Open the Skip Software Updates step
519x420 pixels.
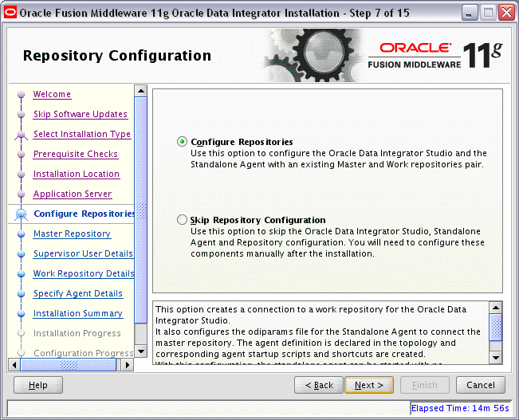coord(81,114)
